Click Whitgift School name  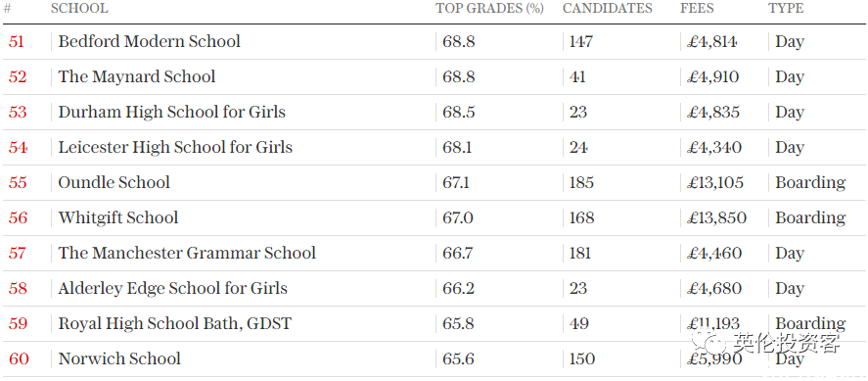[x=118, y=217]
